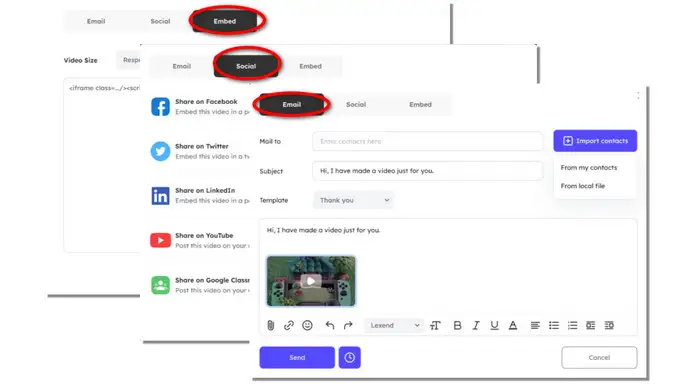
Task: Select the Email tab in the middle window
Action: 182,66
